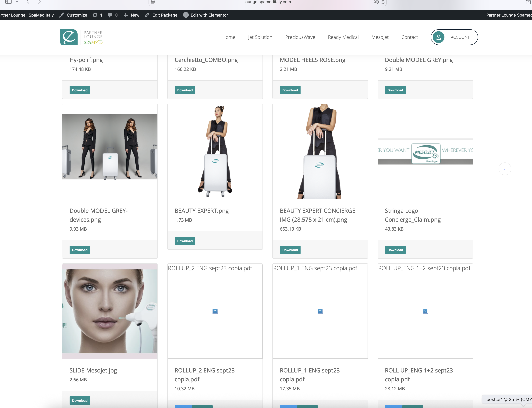532x408 pixels.
Task: Download Stringa Logo Concierge_Claim.png
Action: click(x=395, y=250)
